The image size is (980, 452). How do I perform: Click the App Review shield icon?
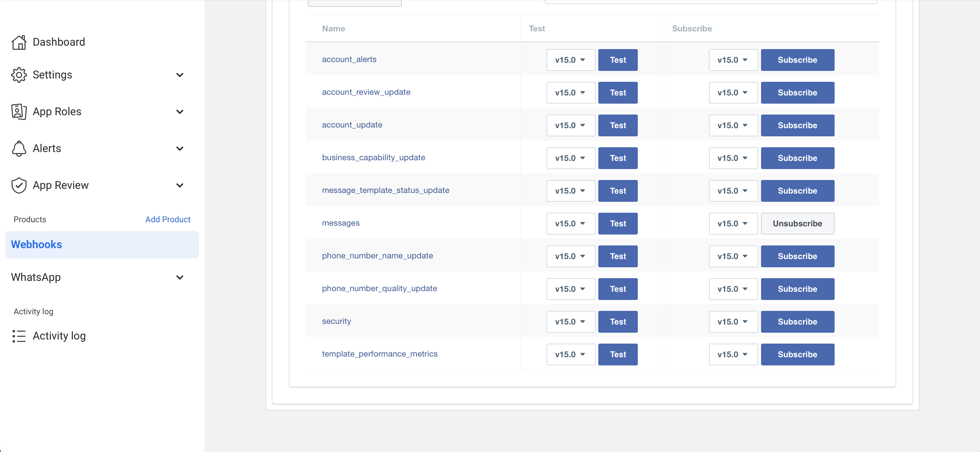point(19,185)
